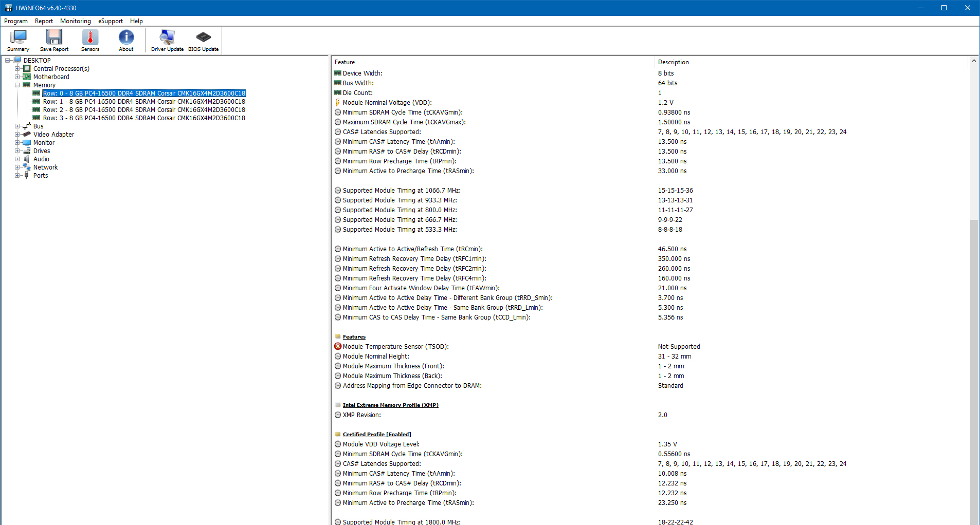The image size is (980, 525).
Task: Click the memory icon beside Row: 1
Action: click(x=37, y=101)
